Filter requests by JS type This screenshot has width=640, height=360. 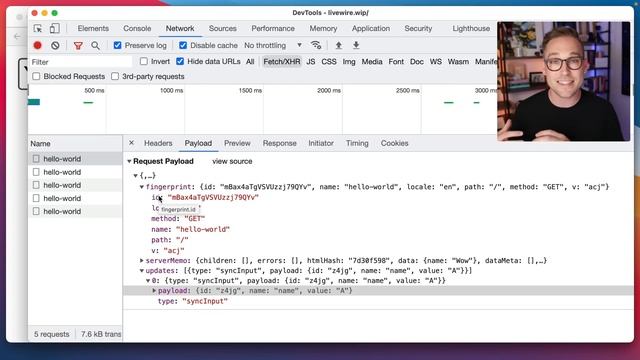coord(311,62)
